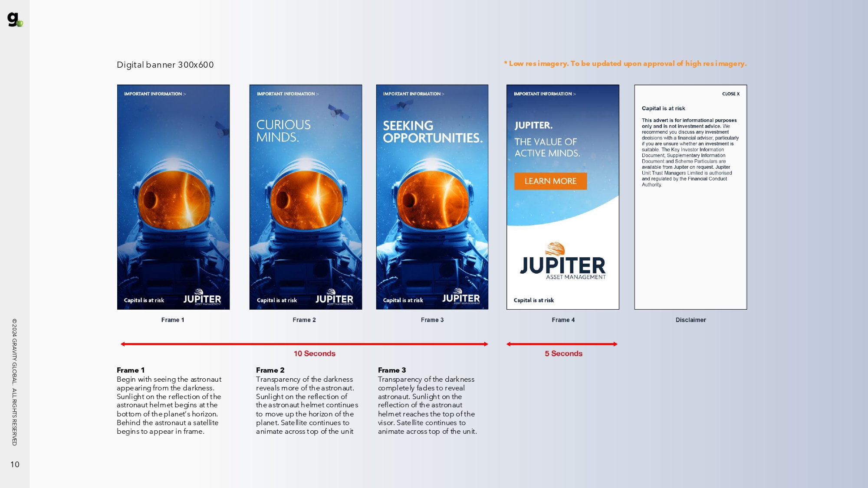868x488 pixels.
Task: Click the bold 'Frame 1' description heading
Action: point(131,370)
